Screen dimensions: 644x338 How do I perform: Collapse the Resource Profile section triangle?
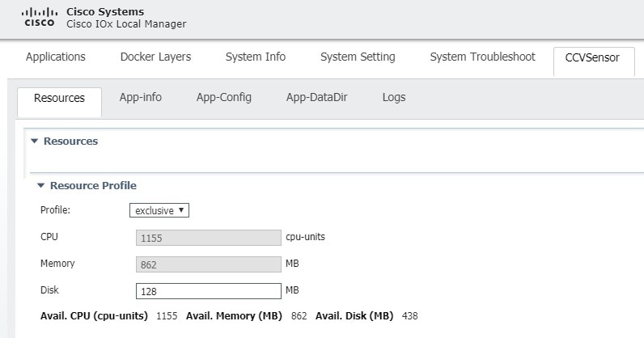(40, 186)
